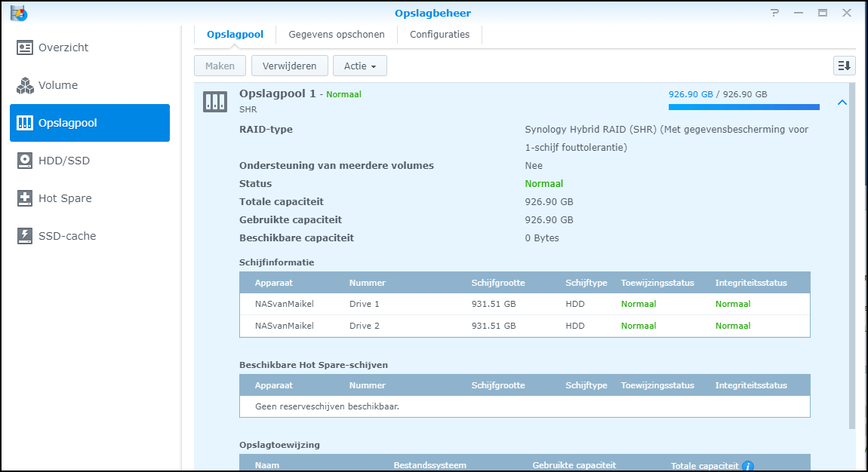Viewport: 868px width, 472px height.
Task: Click the Nummer column header in Schijfinformatie
Action: click(367, 283)
